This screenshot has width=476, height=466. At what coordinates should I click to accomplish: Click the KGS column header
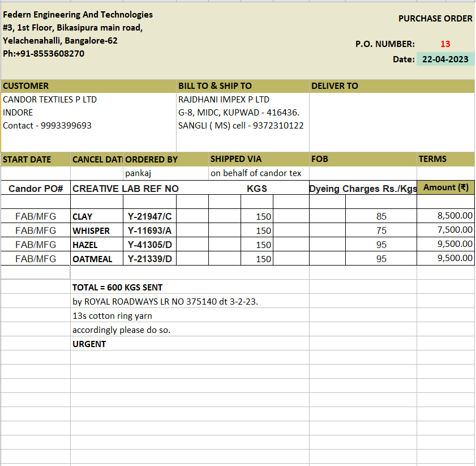[x=257, y=189]
